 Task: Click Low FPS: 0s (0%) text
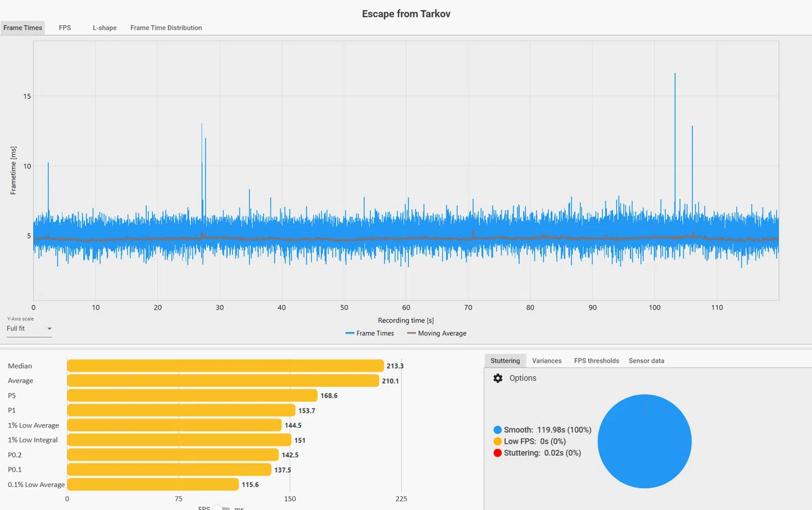click(535, 441)
